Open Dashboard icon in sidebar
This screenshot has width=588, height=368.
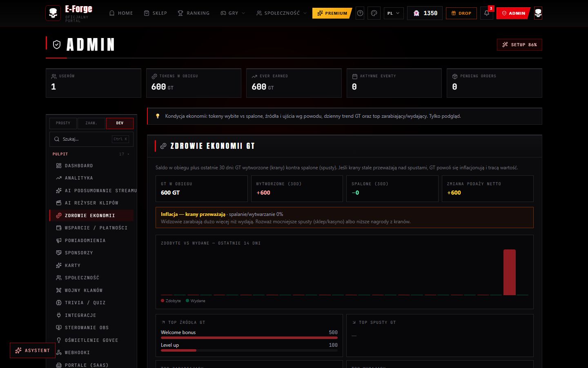[x=59, y=166]
